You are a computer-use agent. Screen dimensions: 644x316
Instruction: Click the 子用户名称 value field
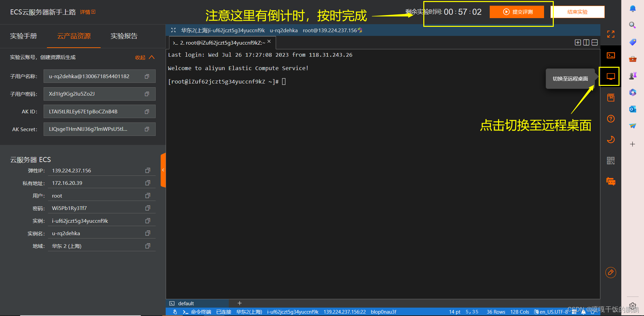(x=99, y=76)
